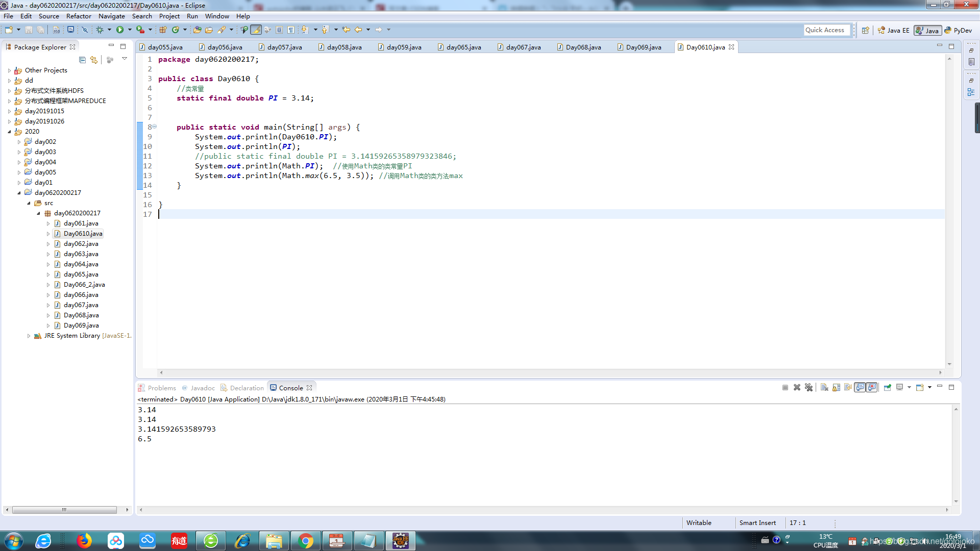
Task: Expand the Other Projects tree node
Action: pyautogui.click(x=9, y=70)
